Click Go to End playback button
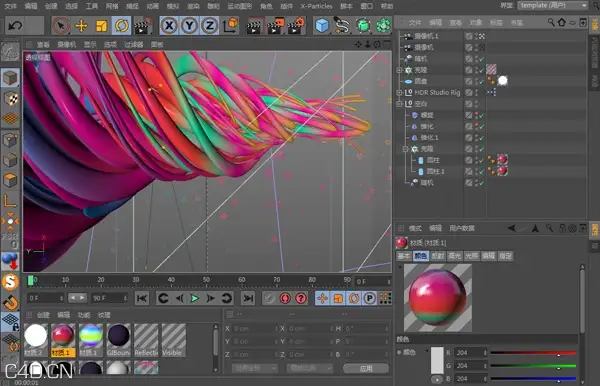The height and width of the screenshot is (386, 600). click(248, 298)
